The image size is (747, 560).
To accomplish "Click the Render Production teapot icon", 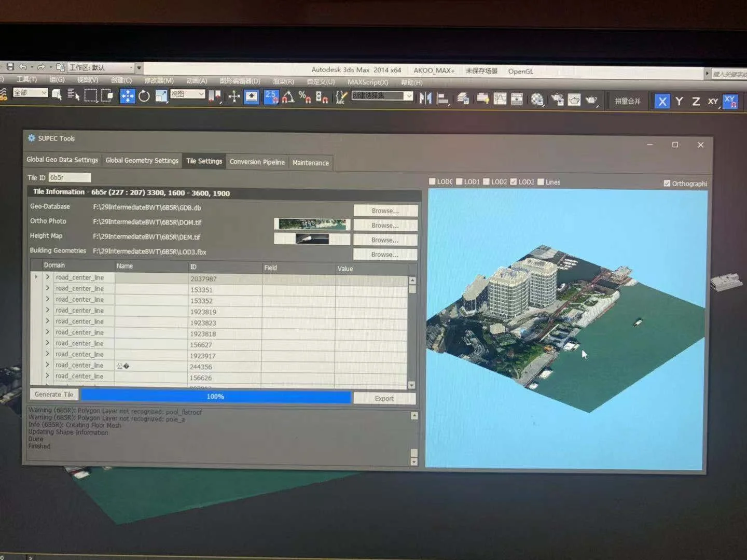I will (x=591, y=100).
